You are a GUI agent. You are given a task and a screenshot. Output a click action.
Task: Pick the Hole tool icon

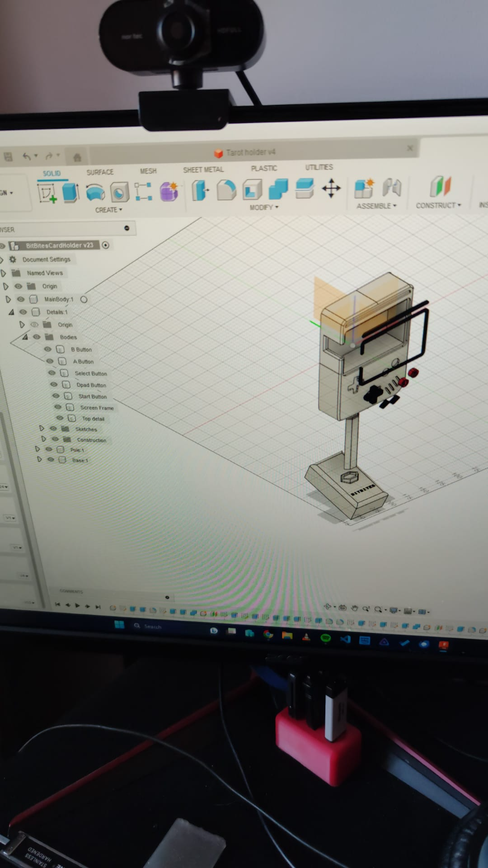pos(119,192)
